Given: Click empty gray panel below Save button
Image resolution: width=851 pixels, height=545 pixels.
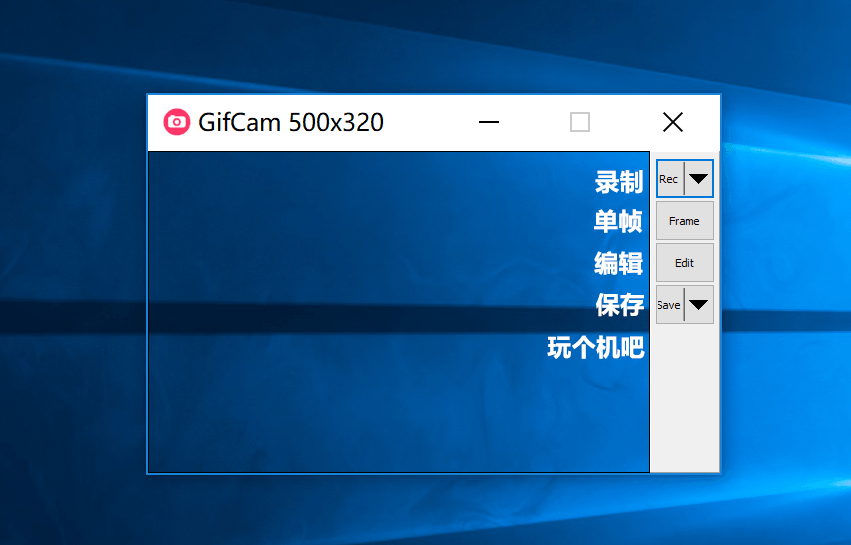Looking at the screenshot, I should point(684,400).
